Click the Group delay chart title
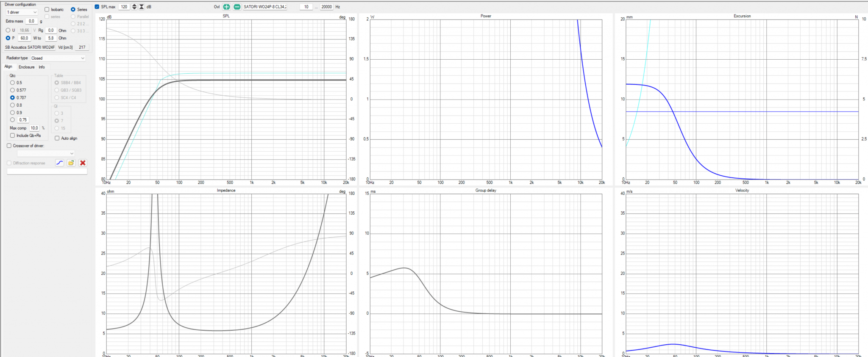 click(x=486, y=191)
